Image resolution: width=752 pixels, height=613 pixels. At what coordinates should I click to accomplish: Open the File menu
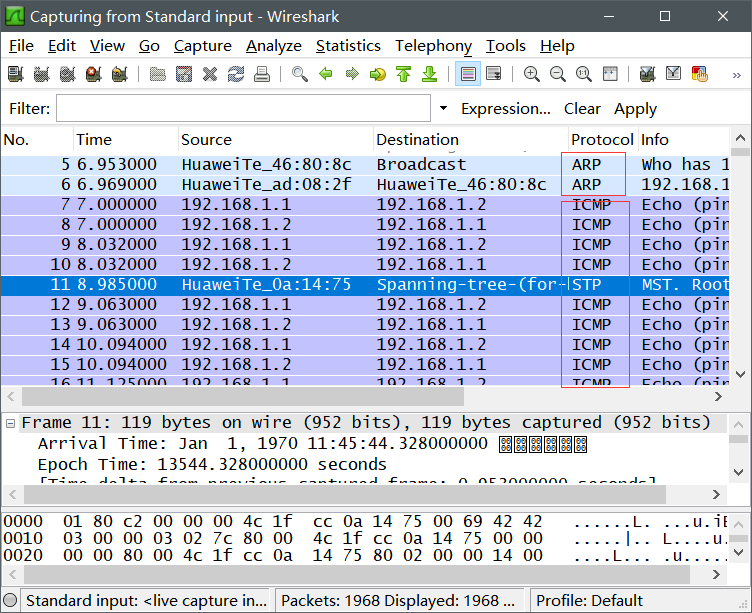tap(22, 46)
